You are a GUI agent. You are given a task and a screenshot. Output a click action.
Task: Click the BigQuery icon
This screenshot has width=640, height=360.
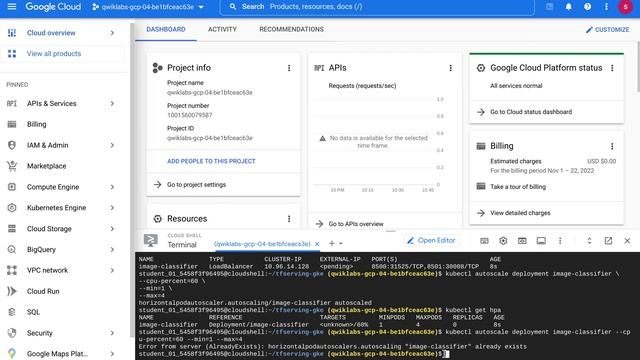coord(12,249)
